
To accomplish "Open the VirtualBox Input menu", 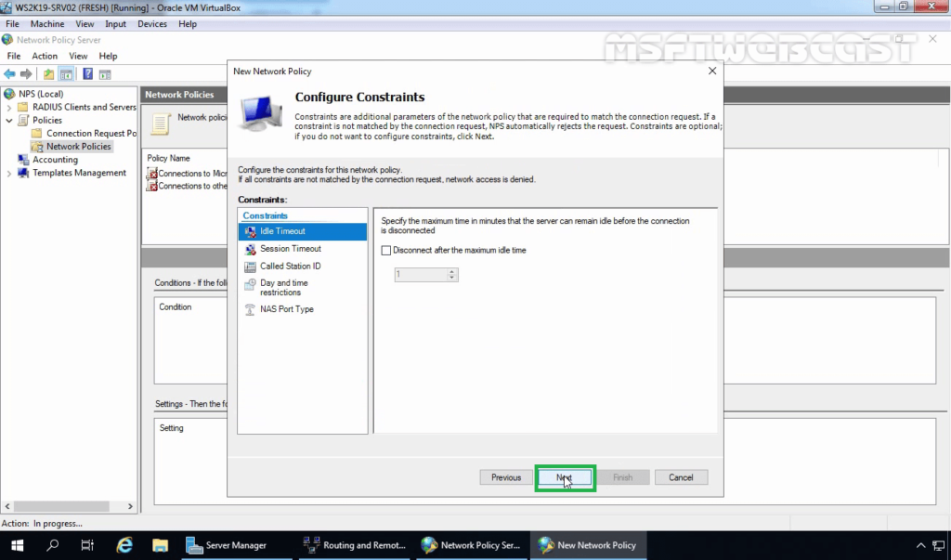I will [x=115, y=23].
